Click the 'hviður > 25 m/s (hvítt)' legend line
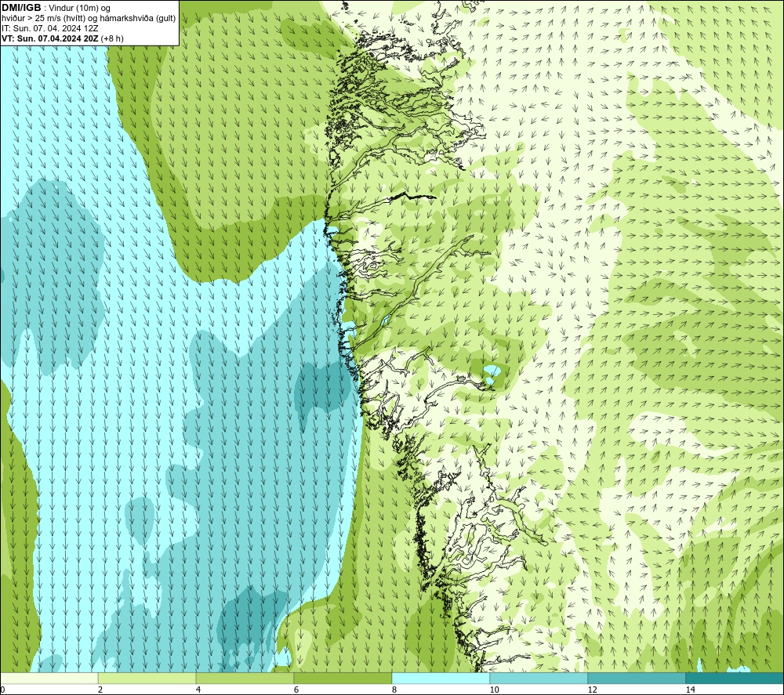Image resolution: width=784 pixels, height=695 pixels. coord(89,18)
